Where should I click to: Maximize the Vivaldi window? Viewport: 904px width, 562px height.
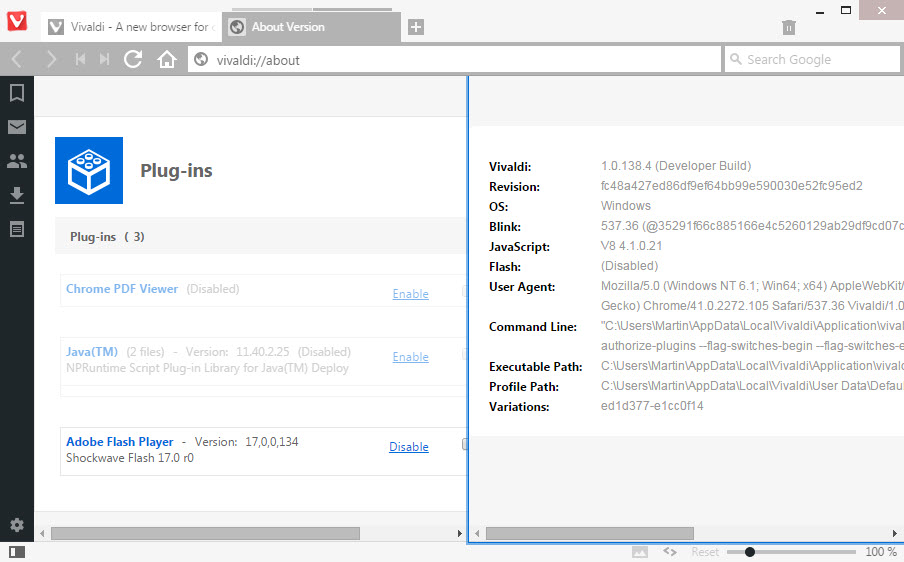point(846,10)
